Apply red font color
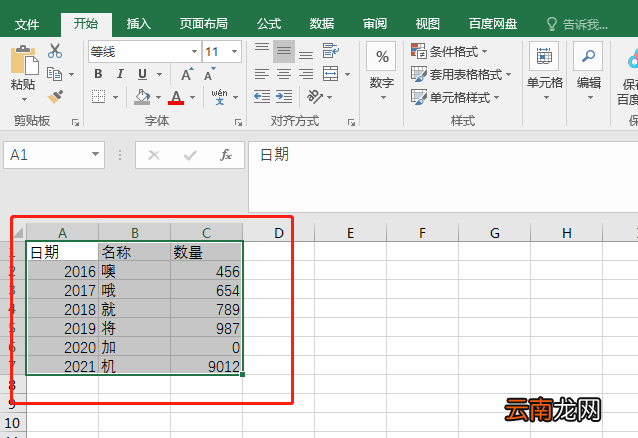This screenshot has height=438, width=638. coord(176,97)
